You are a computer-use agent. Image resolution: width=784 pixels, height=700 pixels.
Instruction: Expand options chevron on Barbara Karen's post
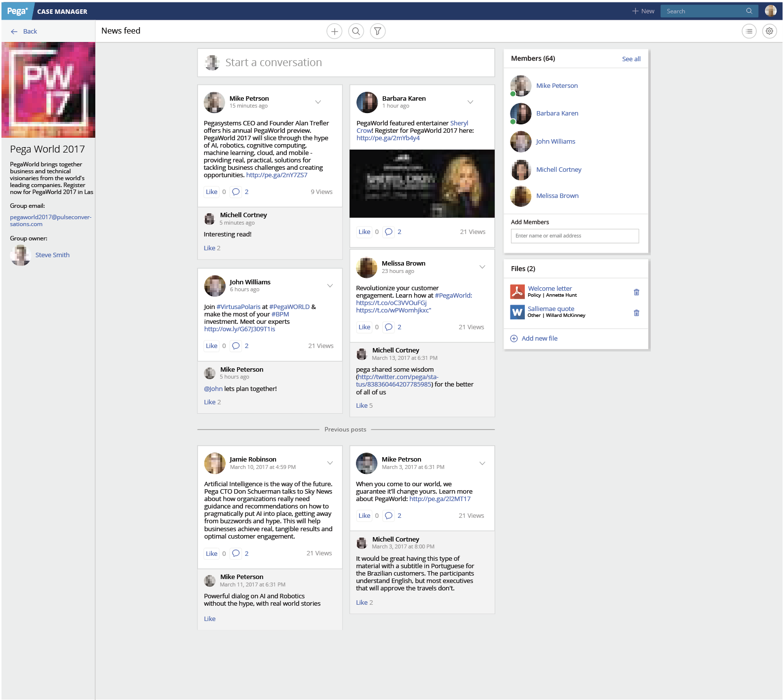tap(470, 102)
